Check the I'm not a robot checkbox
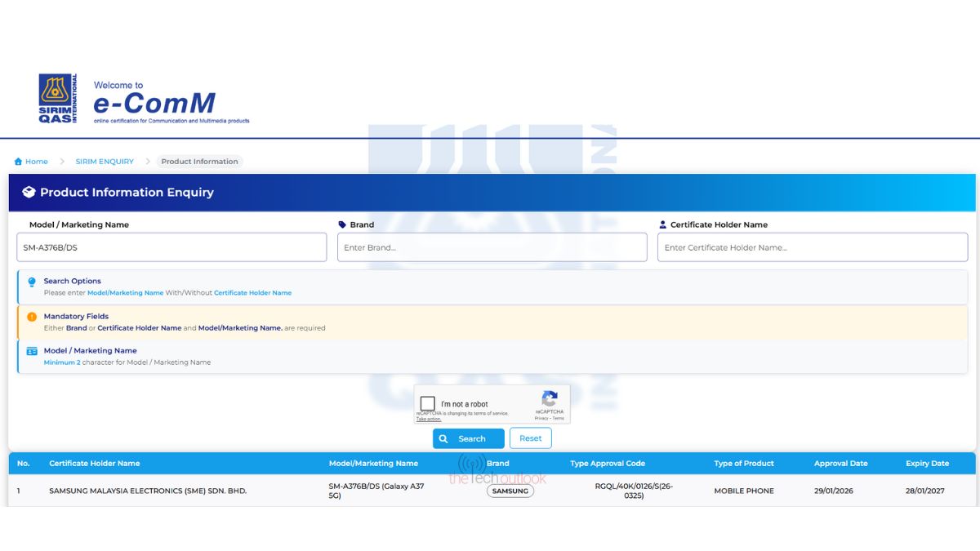Viewport: 980px width, 551px height. tap(428, 403)
